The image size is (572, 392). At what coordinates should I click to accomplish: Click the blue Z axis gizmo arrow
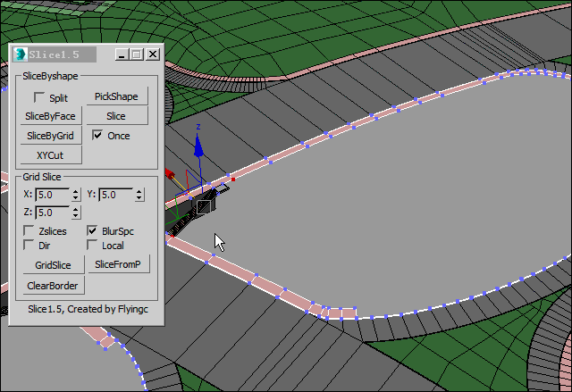(x=198, y=146)
